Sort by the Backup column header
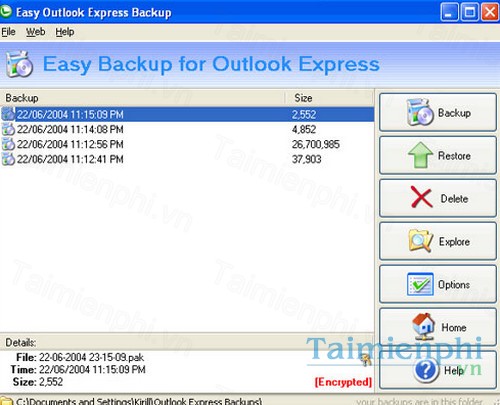Screen dimensions: 500x405 [x=142, y=98]
